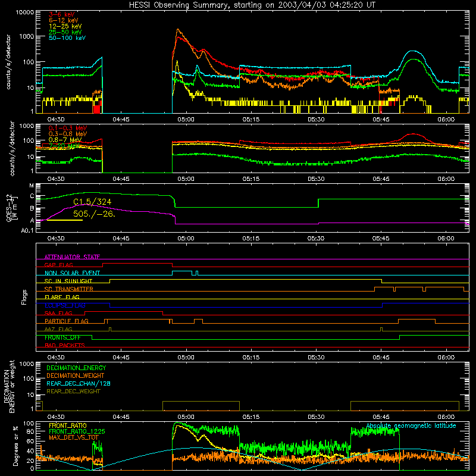Click the FRONT_RATIO legend entry
The image size is (476, 476).
coord(68,425)
